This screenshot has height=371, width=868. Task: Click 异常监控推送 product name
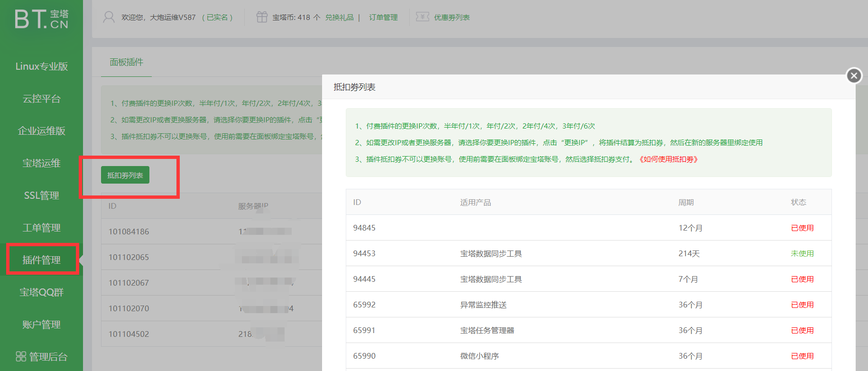pyautogui.click(x=483, y=305)
